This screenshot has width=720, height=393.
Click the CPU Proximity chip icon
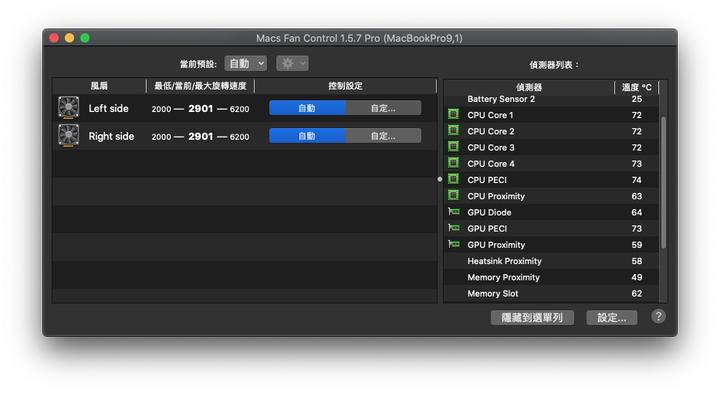pyautogui.click(x=453, y=196)
